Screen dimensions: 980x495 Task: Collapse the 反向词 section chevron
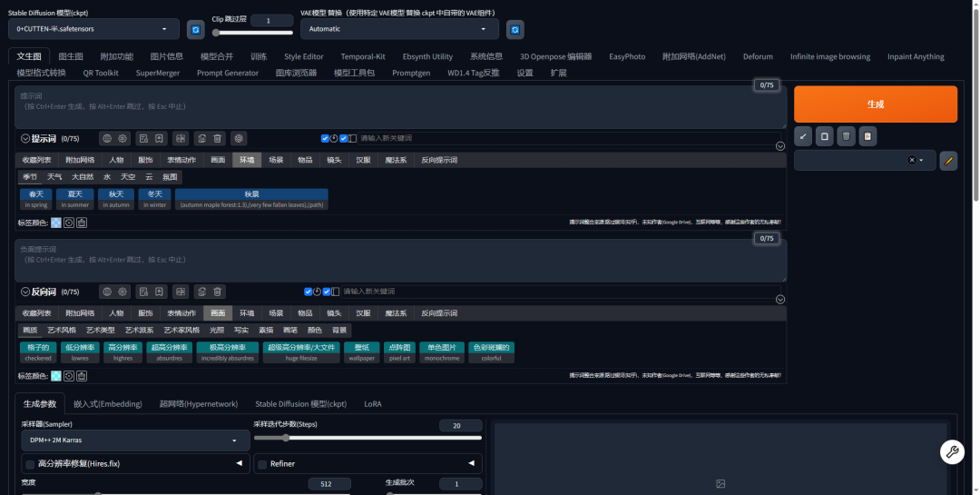(25, 292)
